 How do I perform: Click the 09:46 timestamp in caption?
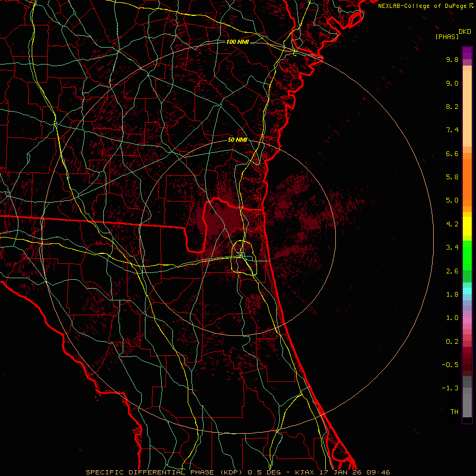click(378, 472)
